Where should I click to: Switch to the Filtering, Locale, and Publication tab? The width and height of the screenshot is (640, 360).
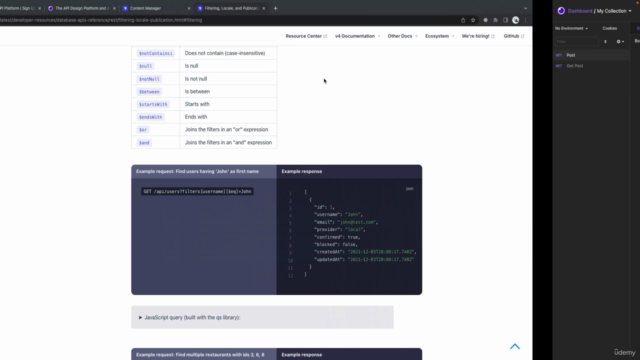coord(230,8)
